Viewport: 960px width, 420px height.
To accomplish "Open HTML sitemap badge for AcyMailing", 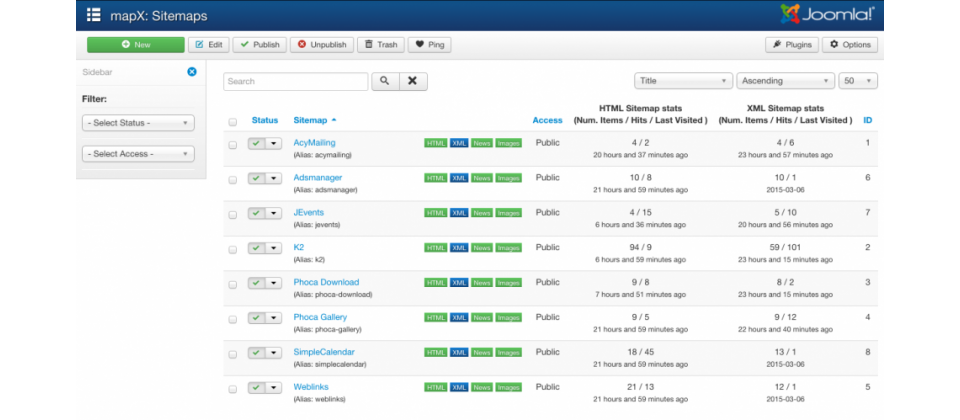I will 435,143.
